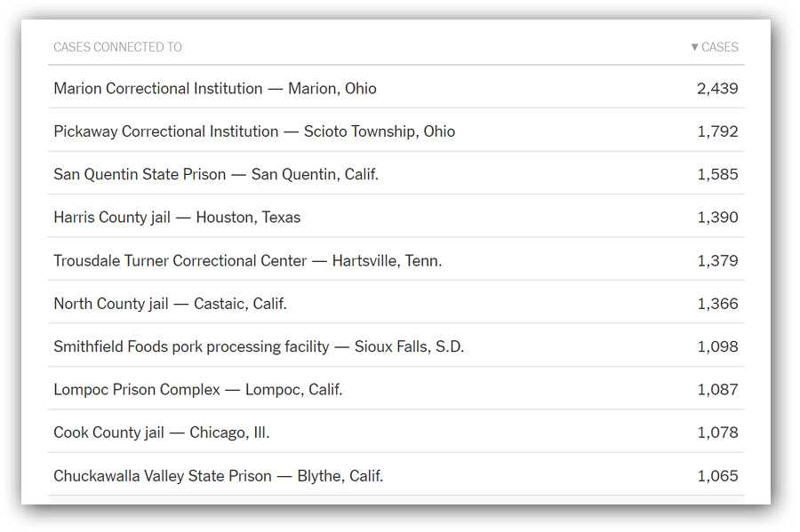Screen dimensions: 800x532
Task: Click Smithfield Foods pork processing facility row
Action: coord(396,345)
